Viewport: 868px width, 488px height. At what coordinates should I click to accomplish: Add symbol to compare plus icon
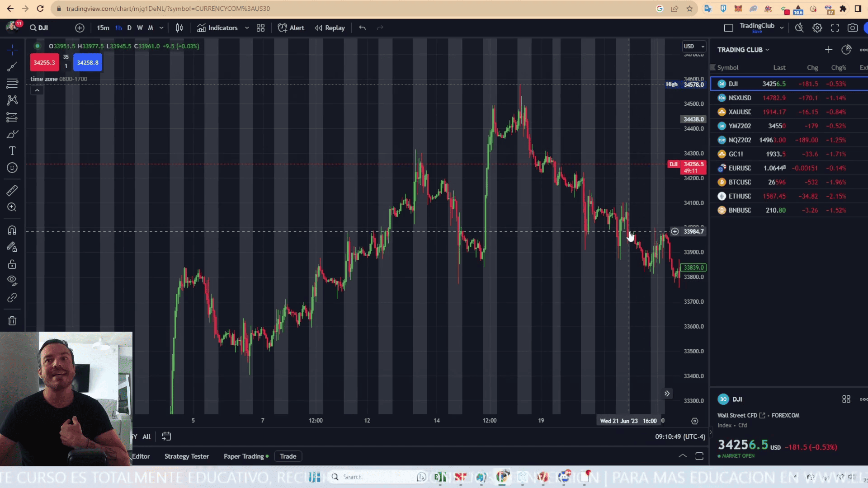(80, 28)
